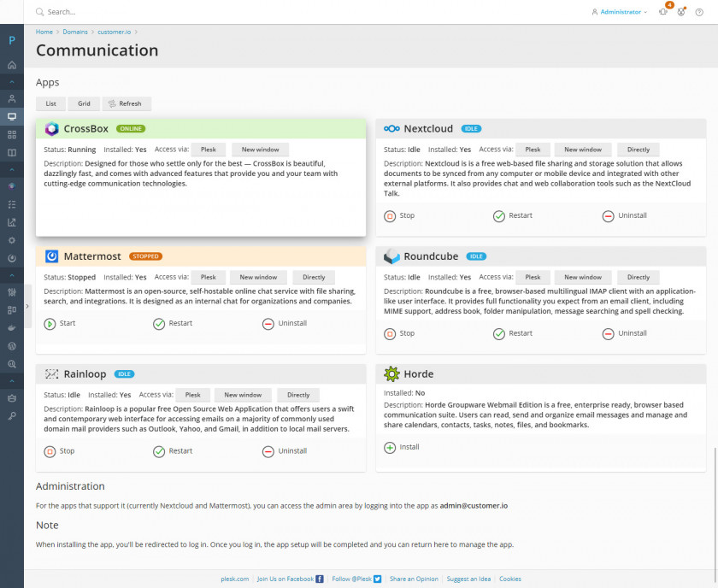Select the highlighted monitor icon in the sidebar
The image size is (718, 588).
click(12, 116)
